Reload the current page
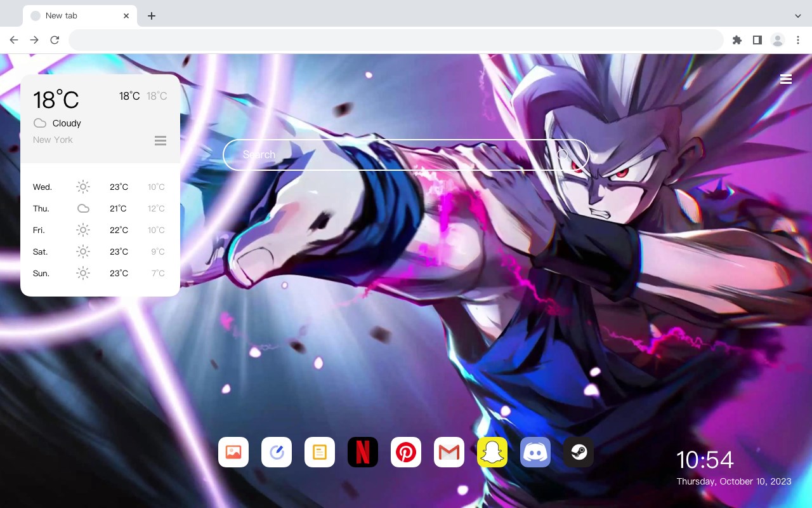The width and height of the screenshot is (812, 508). pyautogui.click(x=55, y=40)
